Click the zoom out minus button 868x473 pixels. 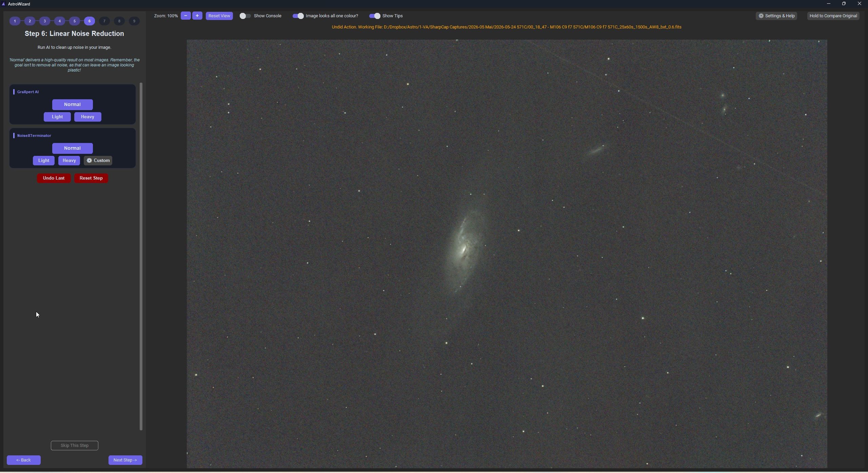(185, 16)
